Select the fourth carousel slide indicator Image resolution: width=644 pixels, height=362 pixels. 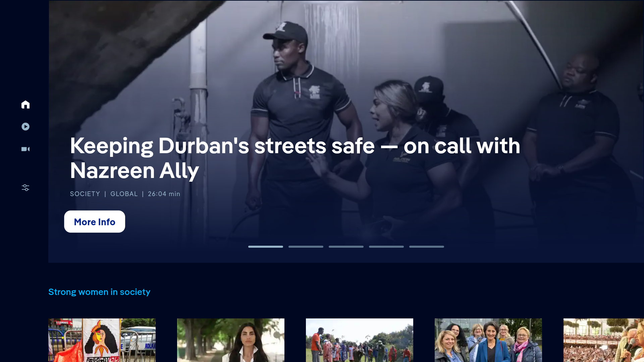tap(386, 247)
